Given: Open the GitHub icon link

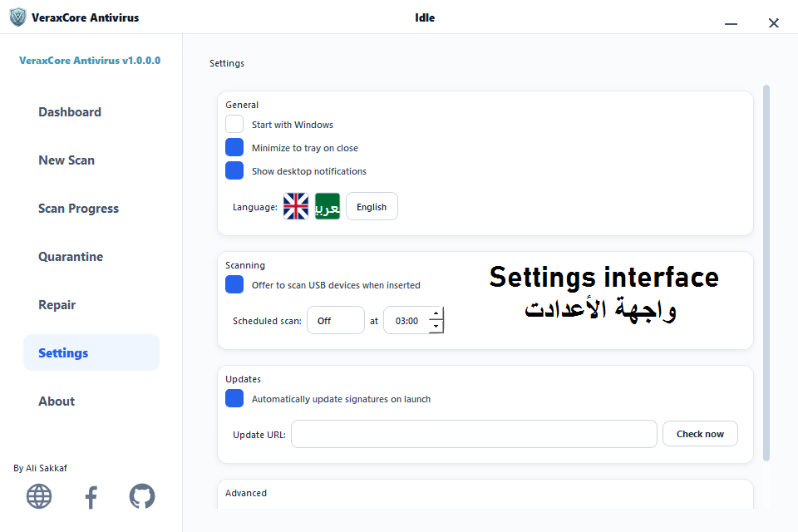Looking at the screenshot, I should [x=142, y=496].
